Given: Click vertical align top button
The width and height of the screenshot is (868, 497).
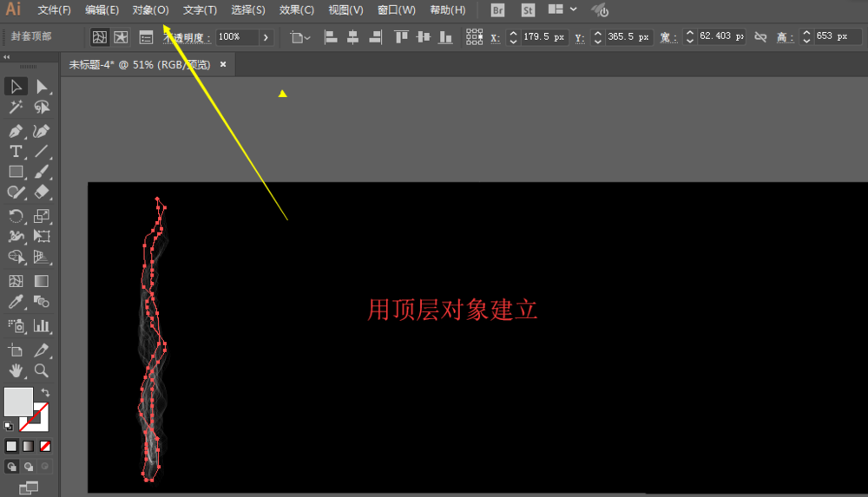Looking at the screenshot, I should point(401,37).
